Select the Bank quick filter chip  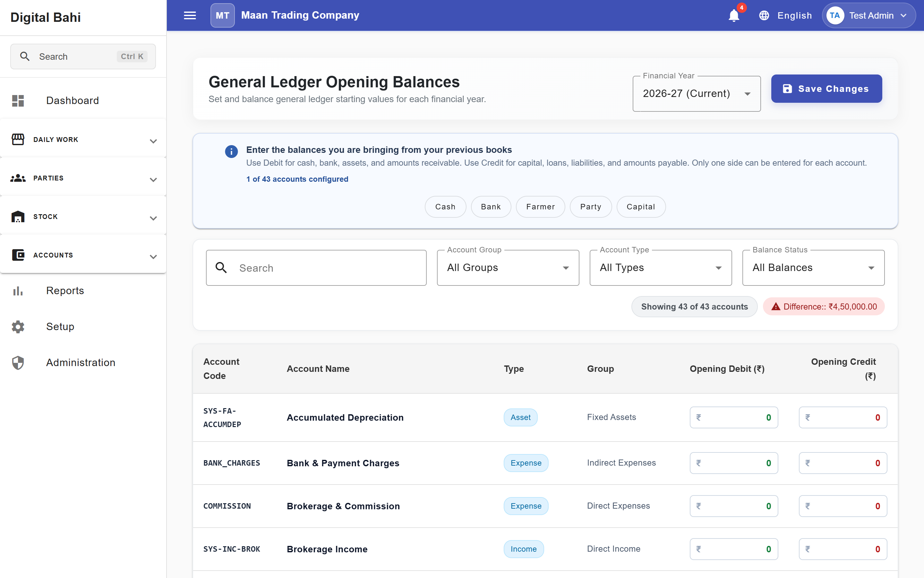[491, 207]
